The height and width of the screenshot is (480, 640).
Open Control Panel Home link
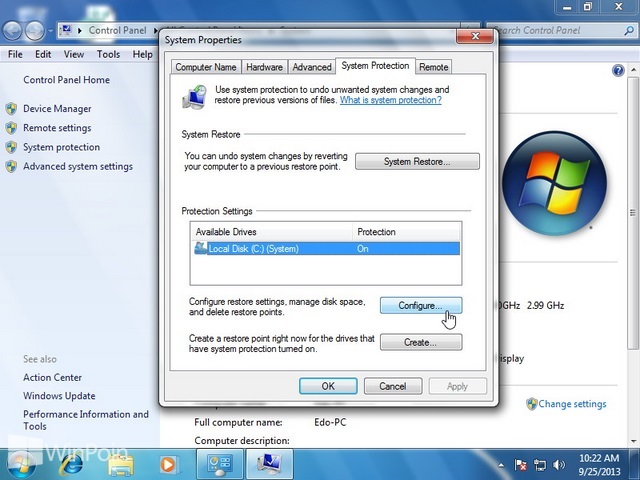[x=67, y=80]
